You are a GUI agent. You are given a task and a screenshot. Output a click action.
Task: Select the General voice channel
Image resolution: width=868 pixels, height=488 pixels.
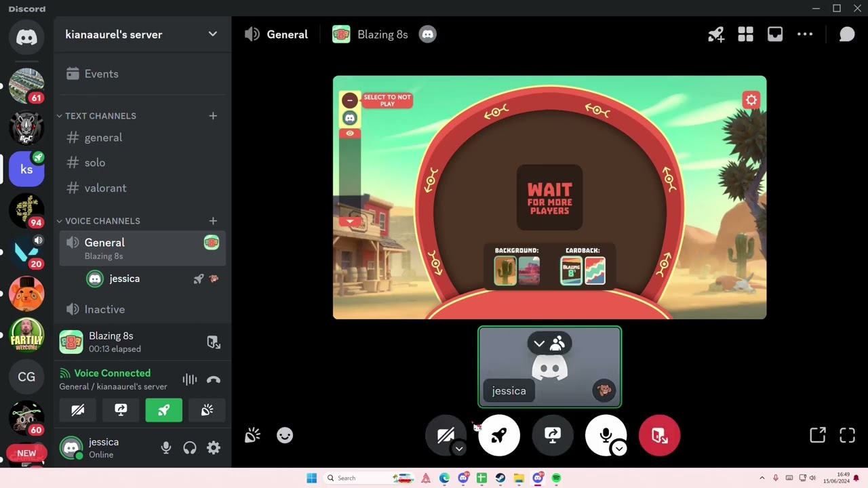(x=142, y=249)
